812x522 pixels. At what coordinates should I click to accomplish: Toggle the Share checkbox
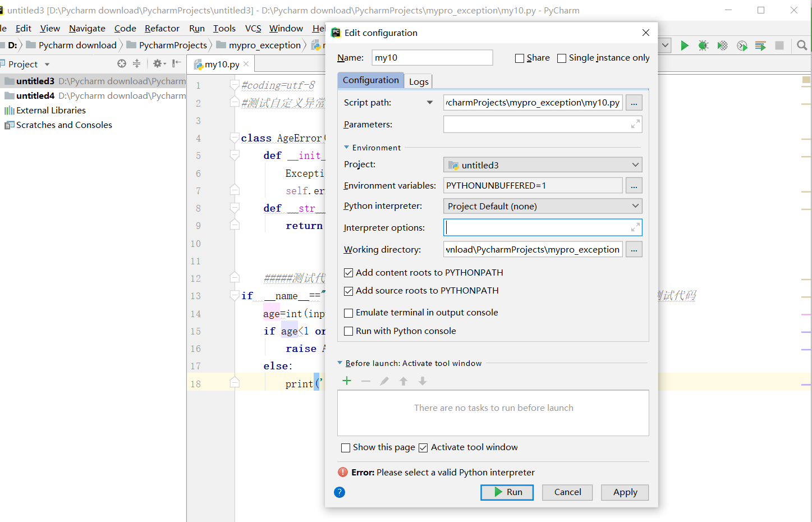coord(520,58)
